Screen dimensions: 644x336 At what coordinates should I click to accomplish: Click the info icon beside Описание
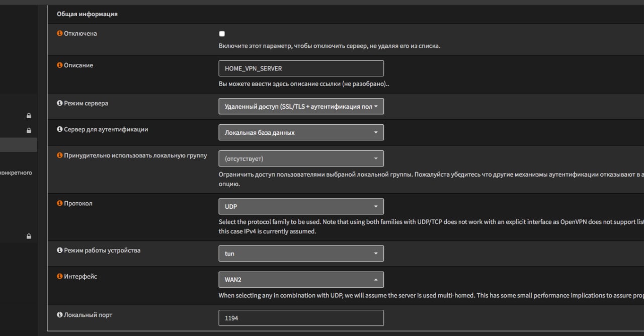tap(59, 65)
